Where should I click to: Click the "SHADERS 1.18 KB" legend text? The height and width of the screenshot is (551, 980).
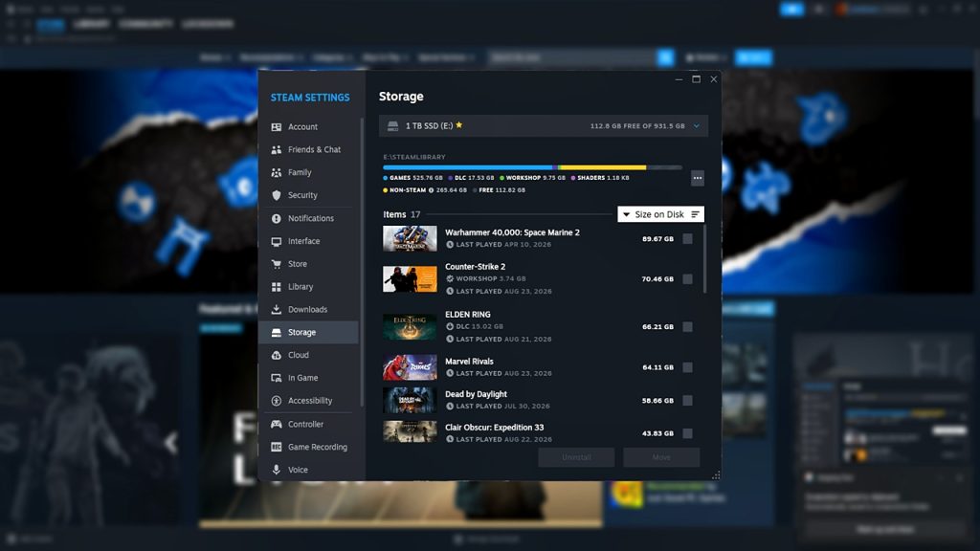(603, 178)
